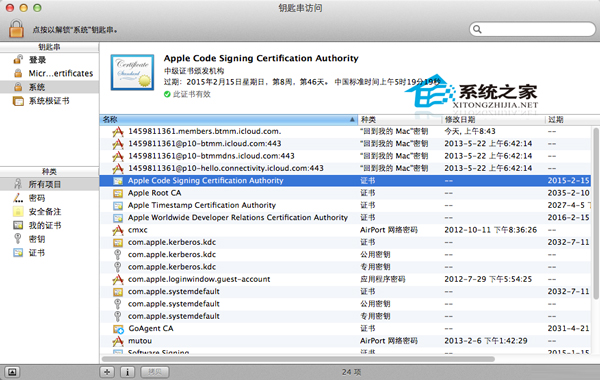Viewport: 600px width, 380px height.
Task: Click the 此证书有效 status text
Action: click(192, 94)
